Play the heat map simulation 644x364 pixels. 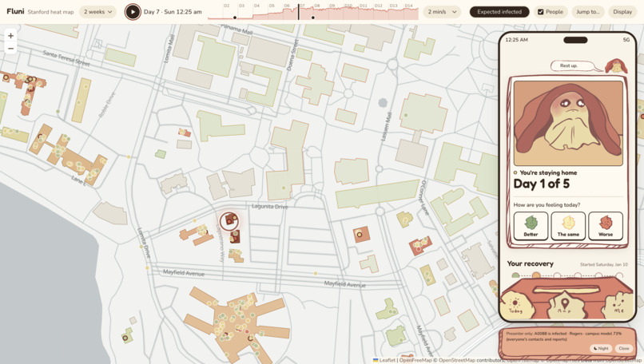133,12
